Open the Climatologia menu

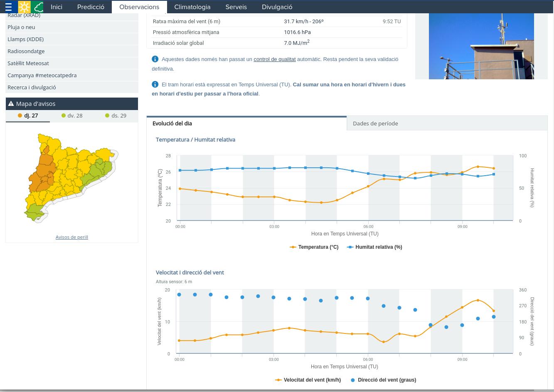tap(192, 7)
